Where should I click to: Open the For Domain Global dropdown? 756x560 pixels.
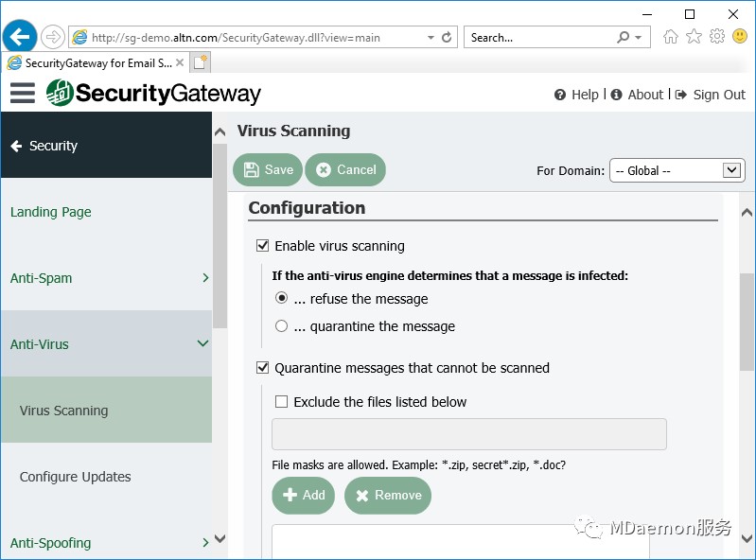[677, 170]
